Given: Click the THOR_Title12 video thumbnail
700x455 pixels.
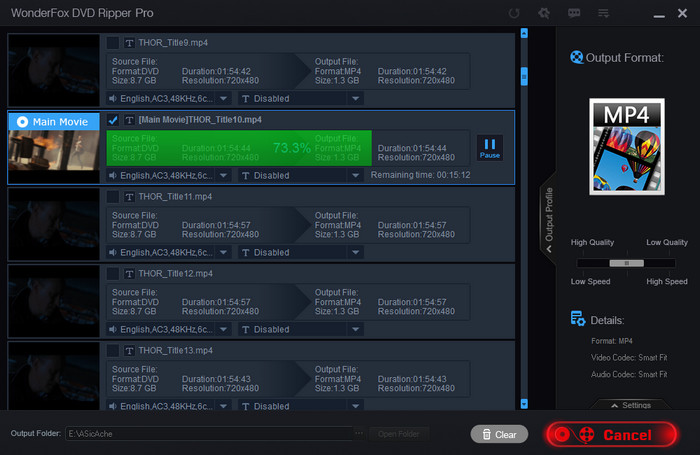Looking at the screenshot, I should tap(54, 301).
